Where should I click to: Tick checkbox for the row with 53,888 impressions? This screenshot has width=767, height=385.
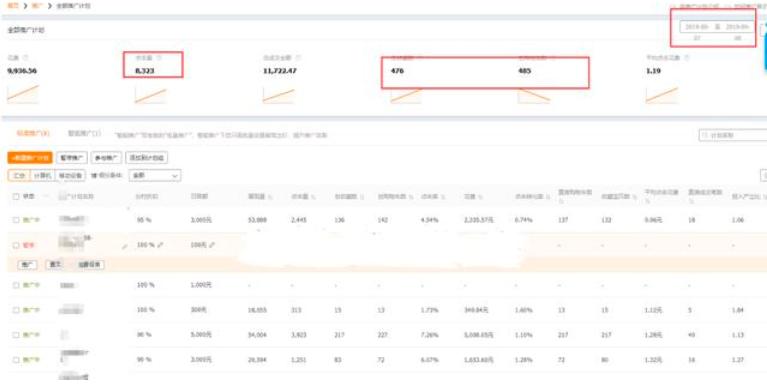point(16,220)
